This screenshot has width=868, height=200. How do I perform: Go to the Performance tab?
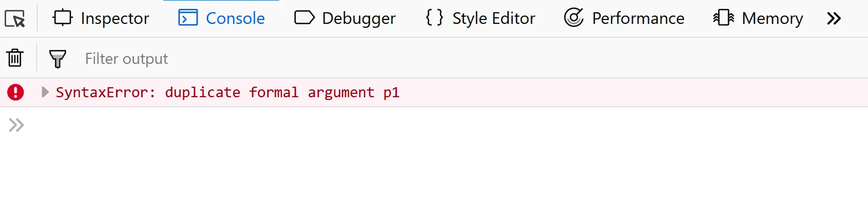[624, 18]
